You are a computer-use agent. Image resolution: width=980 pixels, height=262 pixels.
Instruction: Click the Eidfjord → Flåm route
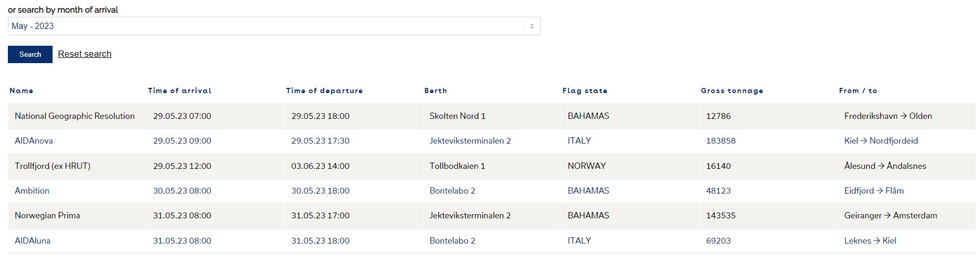click(874, 190)
